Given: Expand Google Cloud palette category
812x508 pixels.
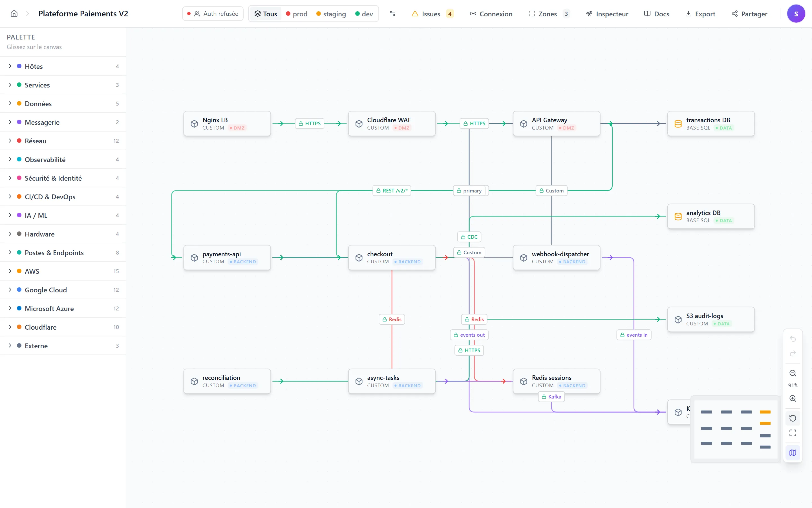Looking at the screenshot, I should coord(63,290).
